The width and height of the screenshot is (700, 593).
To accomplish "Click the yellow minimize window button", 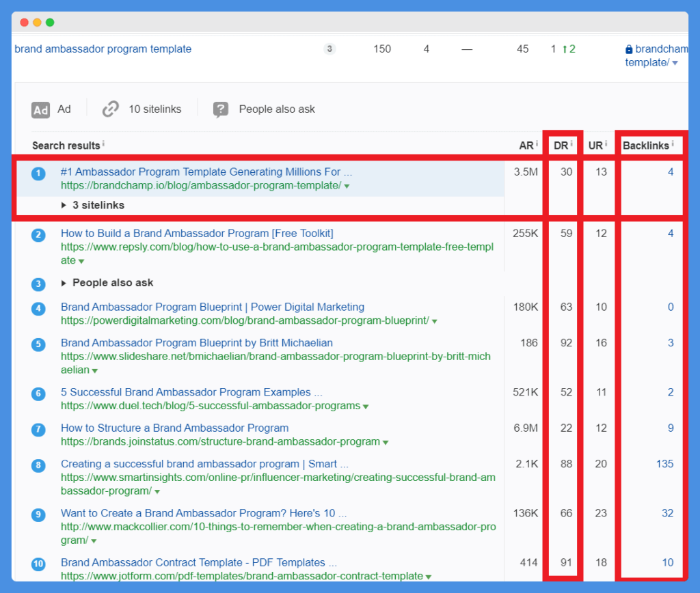I will click(x=37, y=23).
